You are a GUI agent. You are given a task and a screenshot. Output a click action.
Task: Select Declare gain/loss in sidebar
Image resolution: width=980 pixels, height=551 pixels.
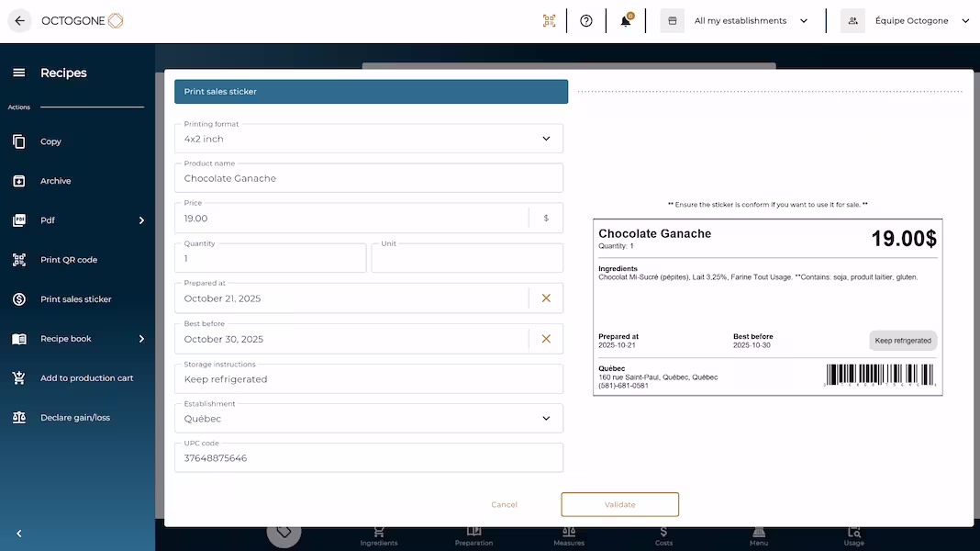[74, 418]
